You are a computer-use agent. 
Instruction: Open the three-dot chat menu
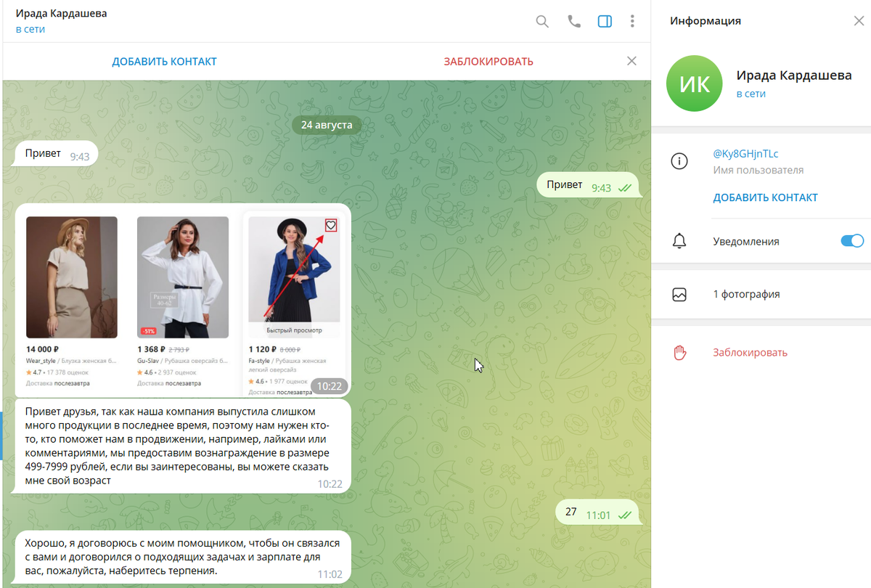(633, 21)
